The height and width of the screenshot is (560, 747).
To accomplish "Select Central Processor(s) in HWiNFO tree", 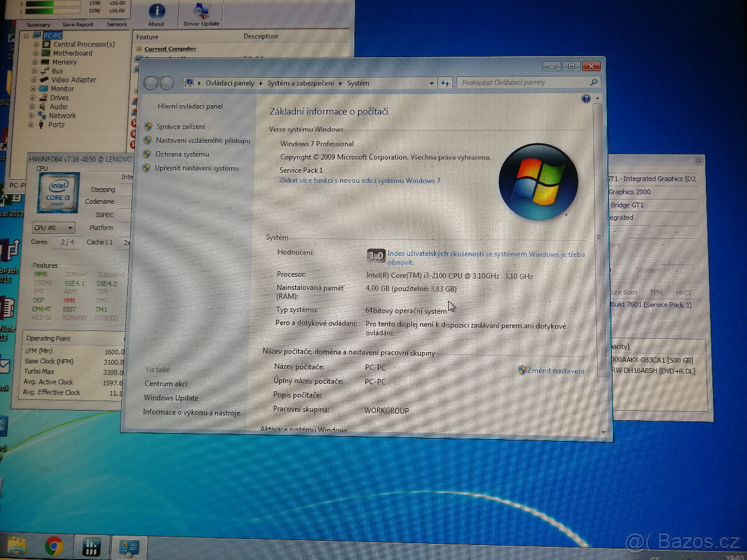I will (x=84, y=44).
